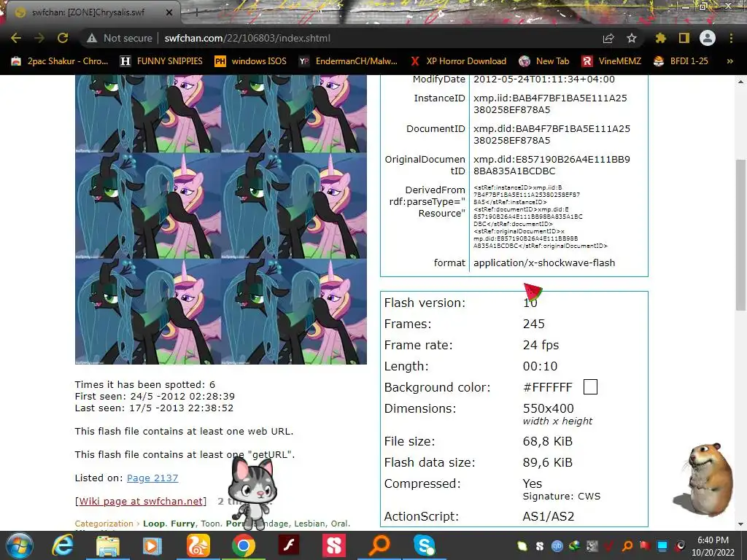Screen dimensions: 747x560
Task: Select the text "Times it has been spotted: 6"
Action: [145, 384]
